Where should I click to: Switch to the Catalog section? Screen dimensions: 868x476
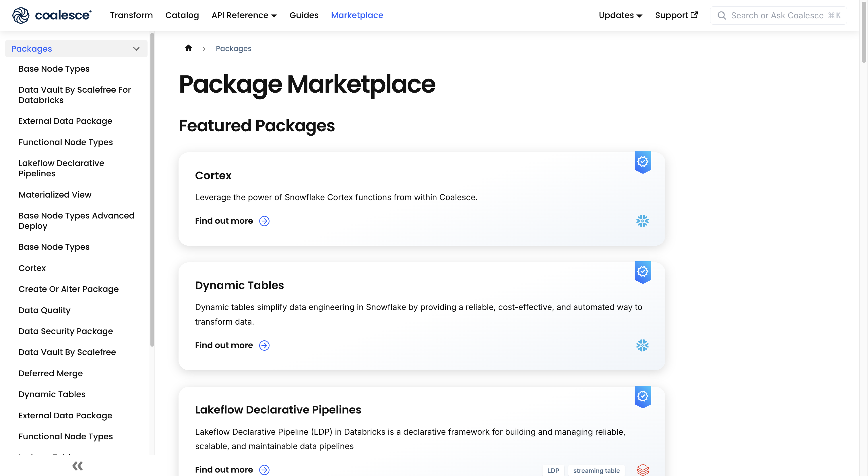182,15
